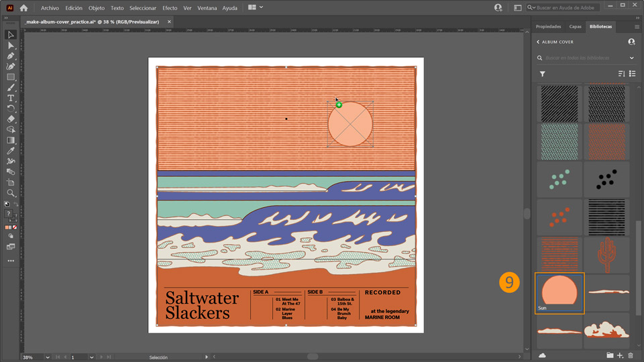Invite people to Album Cover library
The height and width of the screenshot is (362, 644).
click(632, 42)
